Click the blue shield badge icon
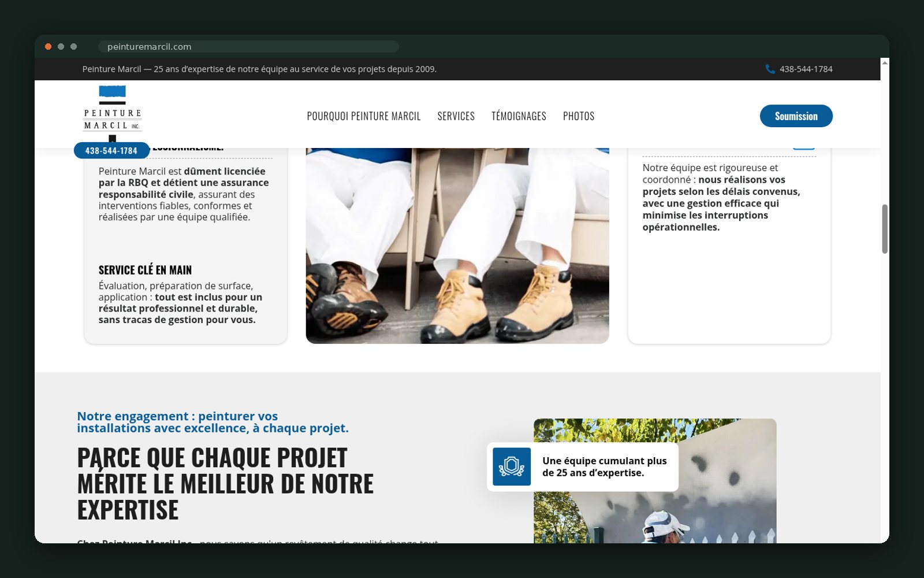The width and height of the screenshot is (924, 578). coord(512,466)
